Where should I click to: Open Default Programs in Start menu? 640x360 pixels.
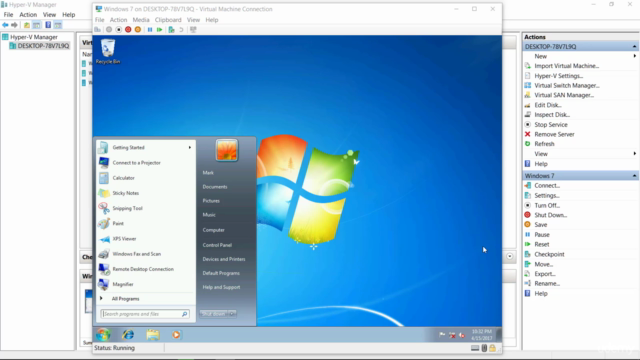[221, 273]
